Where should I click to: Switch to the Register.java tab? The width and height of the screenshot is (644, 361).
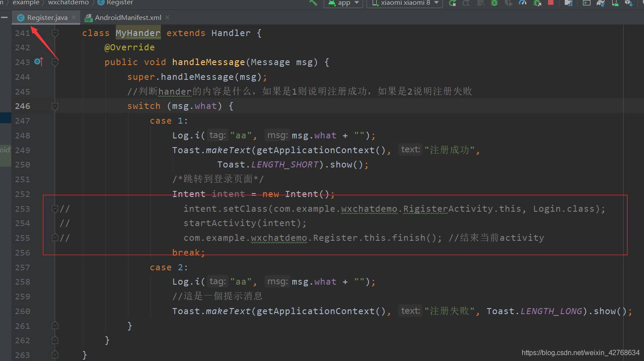tap(47, 18)
